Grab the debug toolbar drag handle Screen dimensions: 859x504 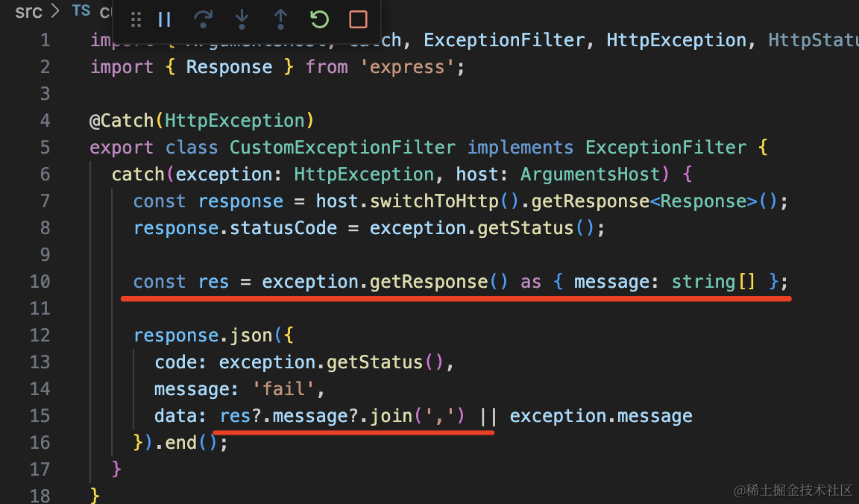136,19
